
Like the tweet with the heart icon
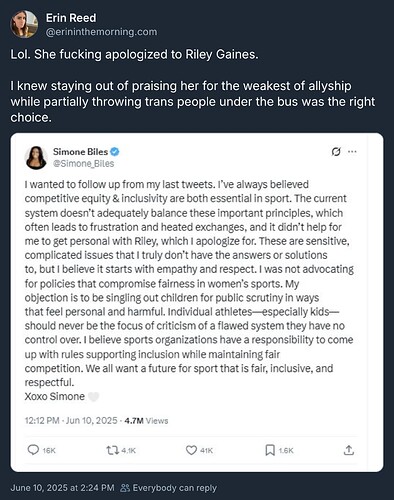191,450
